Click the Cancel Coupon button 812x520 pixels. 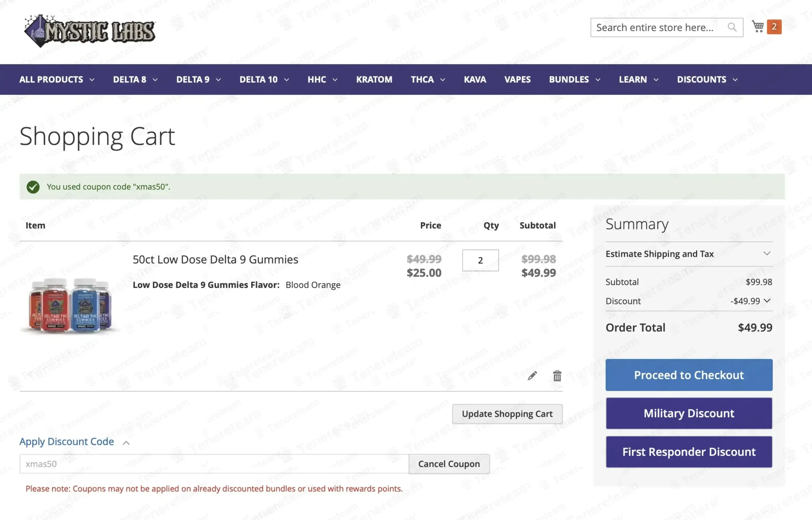tap(449, 464)
